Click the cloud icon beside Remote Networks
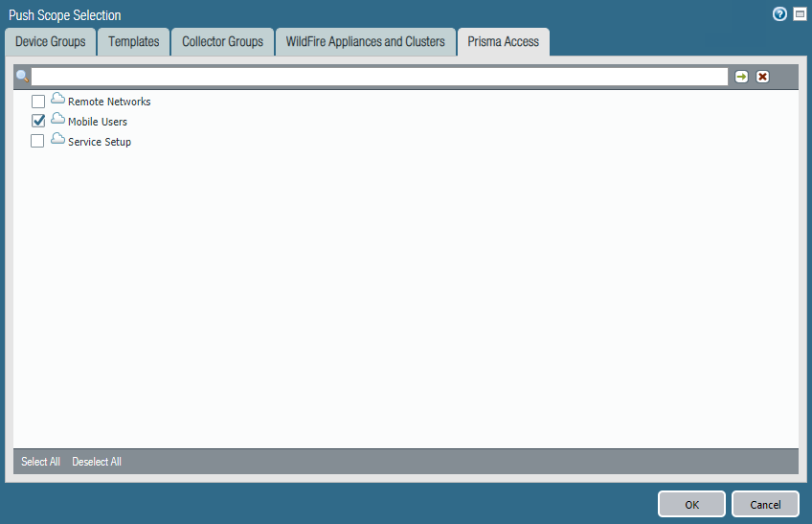The width and height of the screenshot is (812, 524). (58, 99)
